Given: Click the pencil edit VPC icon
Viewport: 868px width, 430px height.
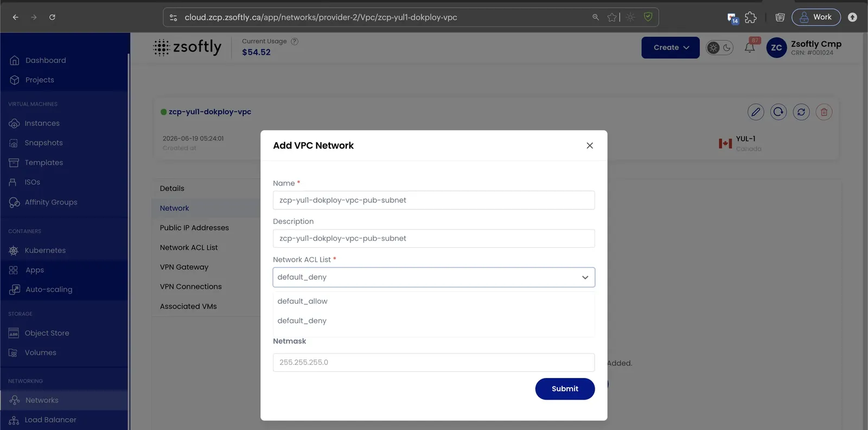Looking at the screenshot, I should tap(756, 112).
